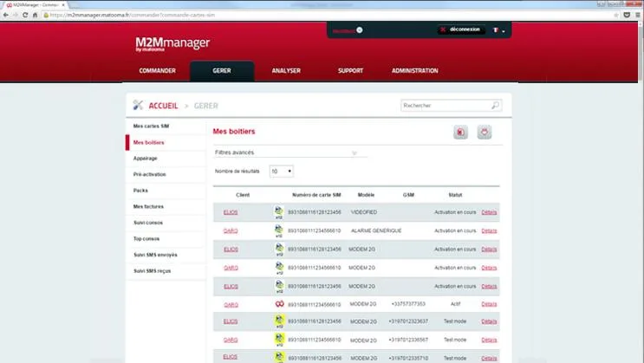Click the round icon next to the username
The height and width of the screenshot is (363, 644).
pyautogui.click(x=360, y=30)
